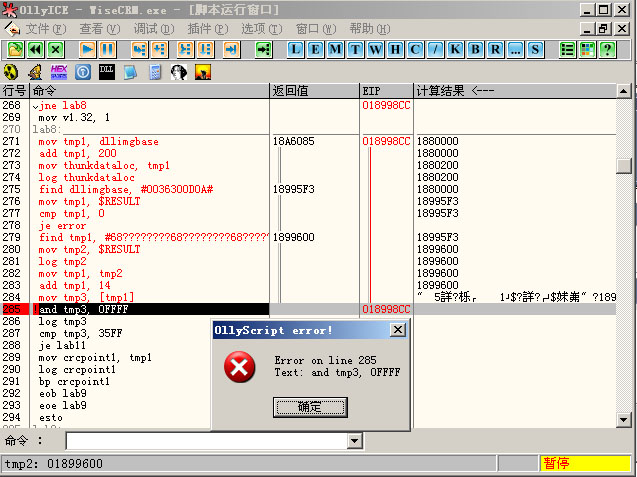Click the Appearance options color grid icon
Viewport: 637px width, 477px height.
587,50
